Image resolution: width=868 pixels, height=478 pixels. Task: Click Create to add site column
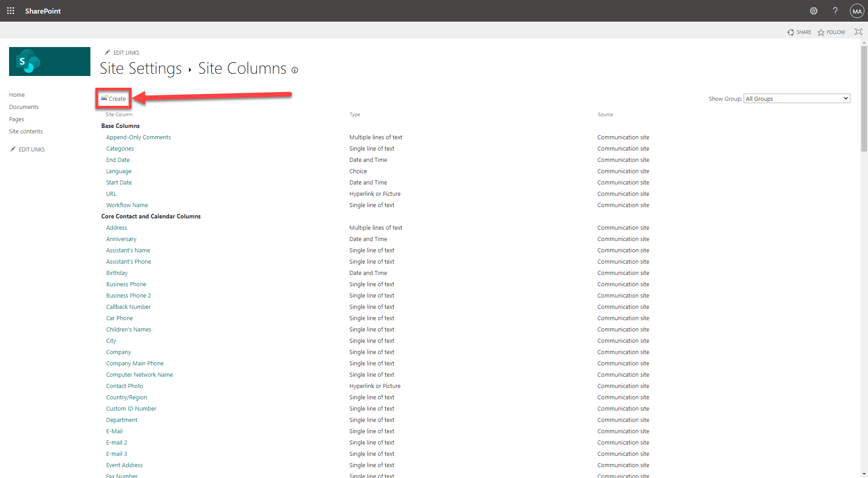click(114, 99)
